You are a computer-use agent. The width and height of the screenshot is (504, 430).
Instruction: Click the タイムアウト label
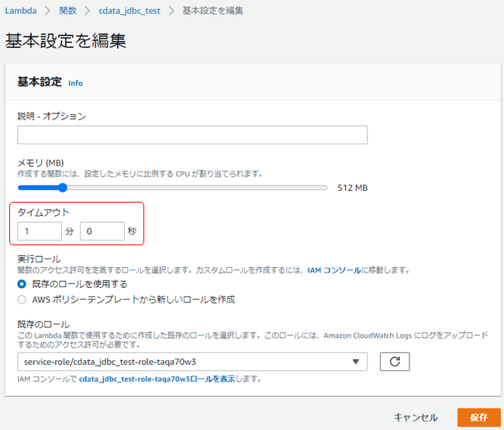click(x=43, y=213)
